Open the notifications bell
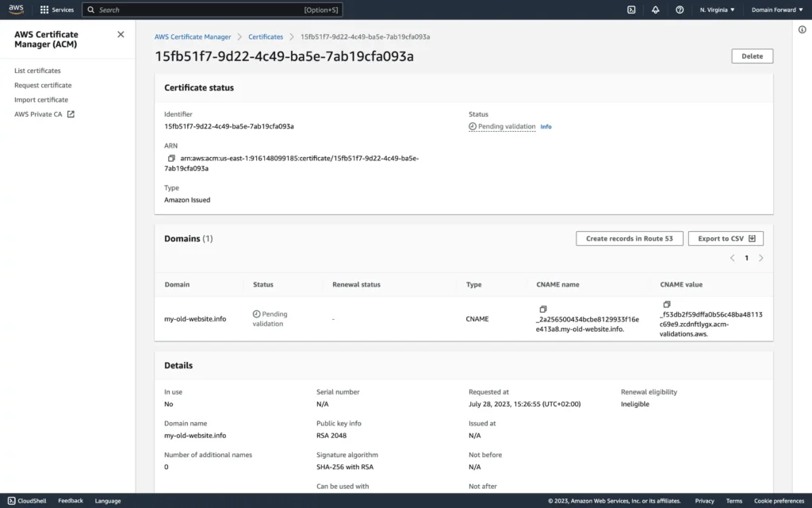This screenshot has height=508, width=812. (656, 10)
